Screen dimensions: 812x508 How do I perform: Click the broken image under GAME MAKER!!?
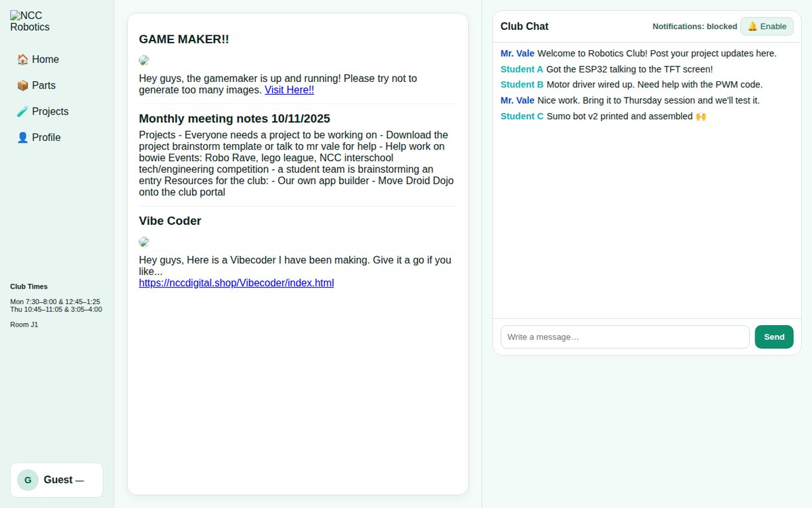point(144,60)
